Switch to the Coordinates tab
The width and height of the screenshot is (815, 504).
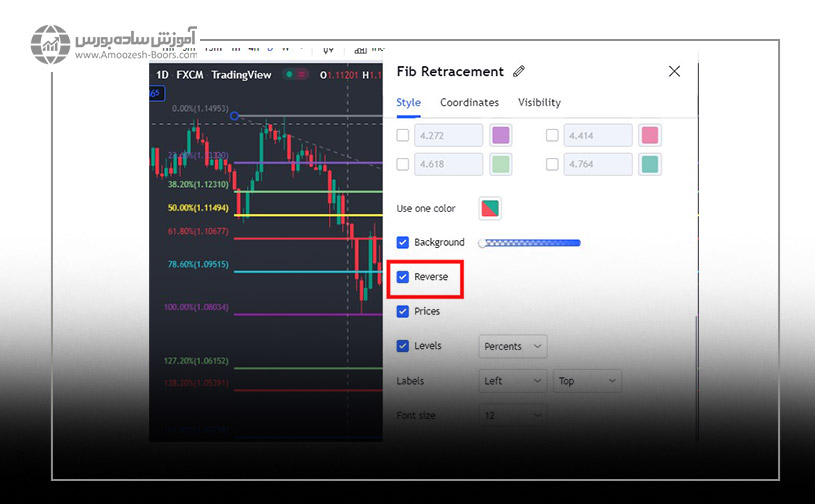(469, 102)
